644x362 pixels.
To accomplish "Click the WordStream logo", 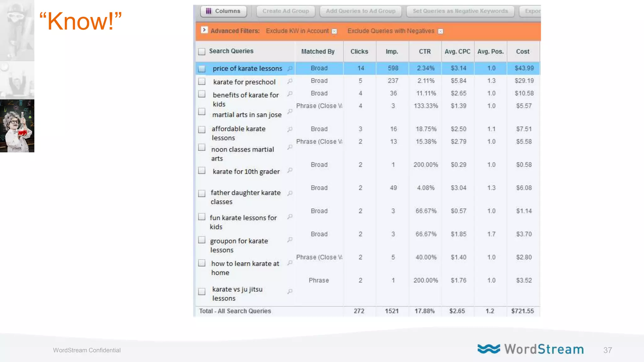I will [x=530, y=349].
